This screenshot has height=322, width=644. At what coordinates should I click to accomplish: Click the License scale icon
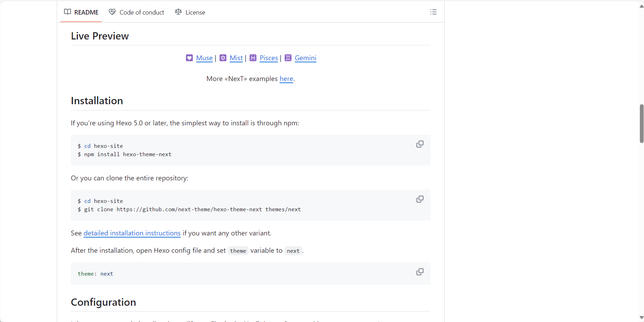pyautogui.click(x=178, y=12)
